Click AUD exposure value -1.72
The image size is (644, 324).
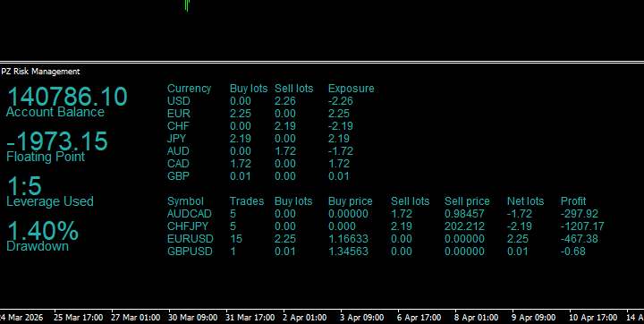click(341, 151)
